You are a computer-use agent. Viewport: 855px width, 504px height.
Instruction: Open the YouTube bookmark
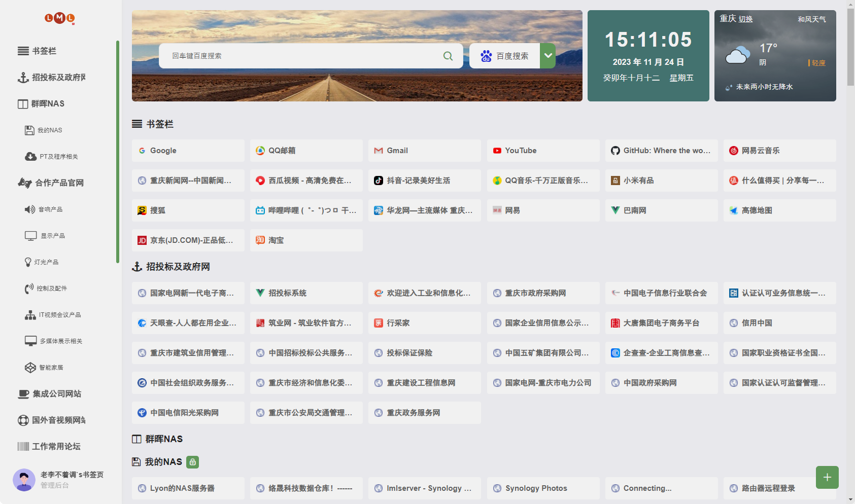[x=543, y=151]
